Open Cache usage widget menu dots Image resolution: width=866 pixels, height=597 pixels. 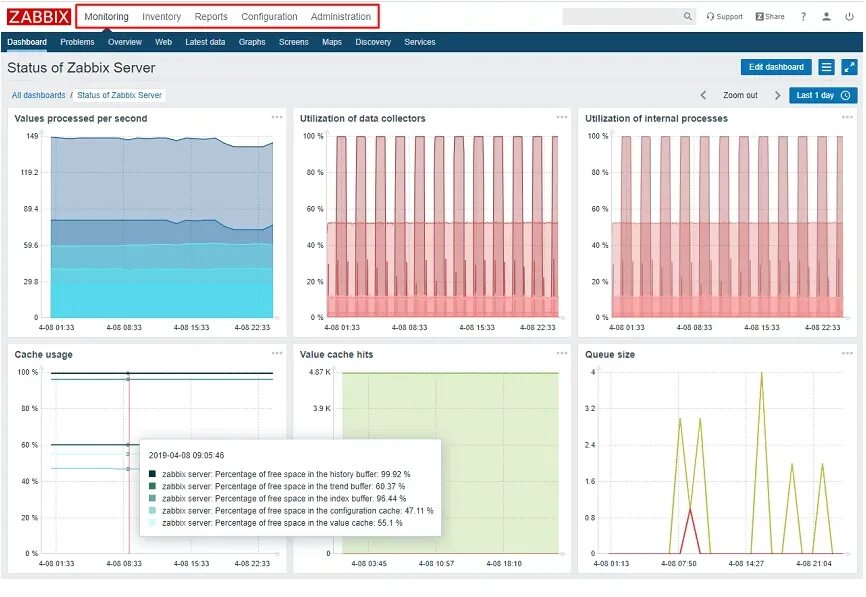click(x=277, y=353)
